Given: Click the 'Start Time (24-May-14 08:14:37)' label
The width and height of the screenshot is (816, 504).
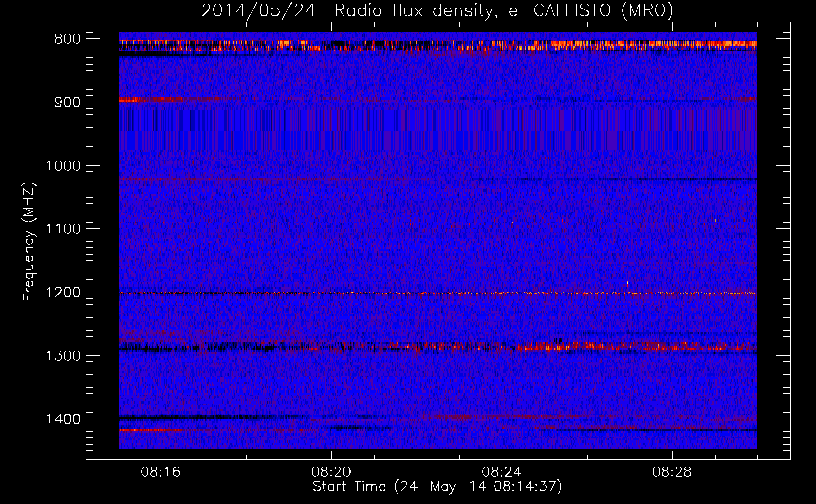Looking at the screenshot, I should (x=437, y=487).
